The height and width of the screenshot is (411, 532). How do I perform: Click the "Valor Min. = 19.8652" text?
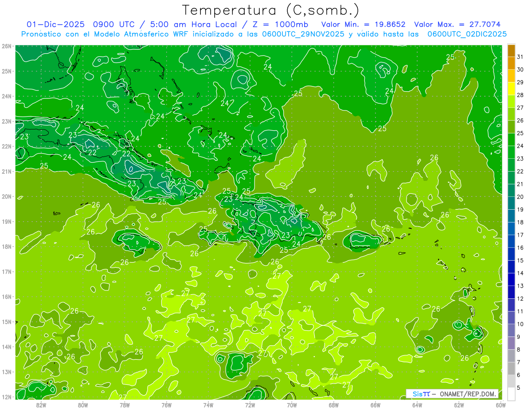[x=363, y=24]
